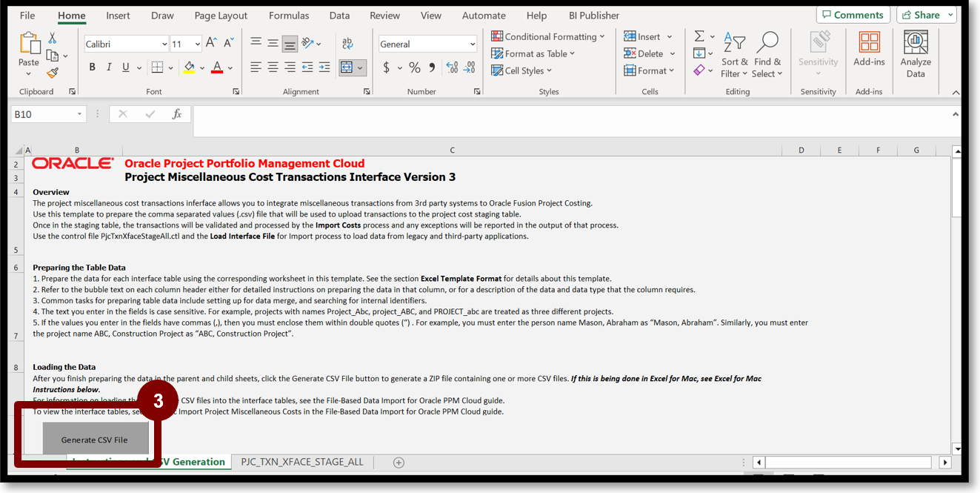Screen dimensions: 980x493
Task: Increase font size with larger A icon
Action: coord(212,44)
